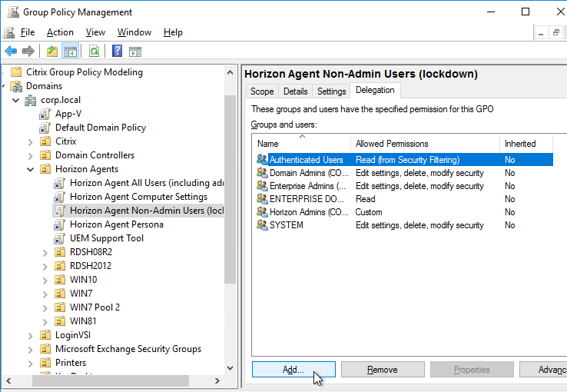The height and width of the screenshot is (392, 567).
Task: Minimize the inner MMC child window
Action: (x=541, y=33)
